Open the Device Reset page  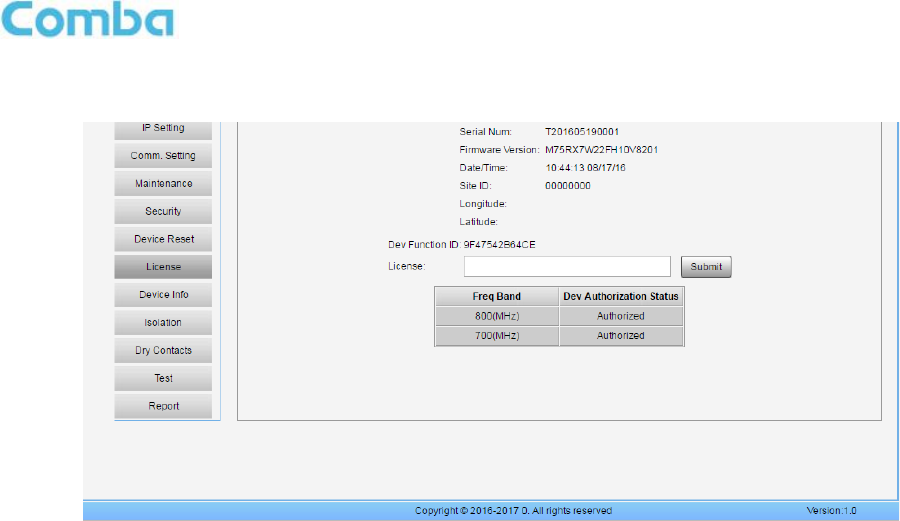point(163,239)
